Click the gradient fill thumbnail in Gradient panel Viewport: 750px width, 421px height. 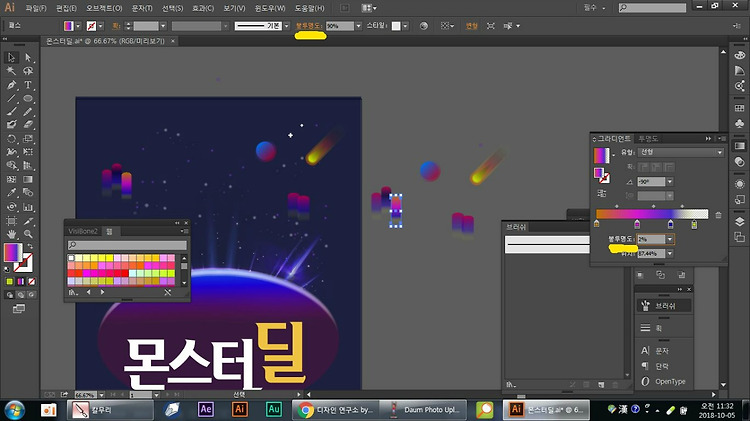tap(601, 155)
